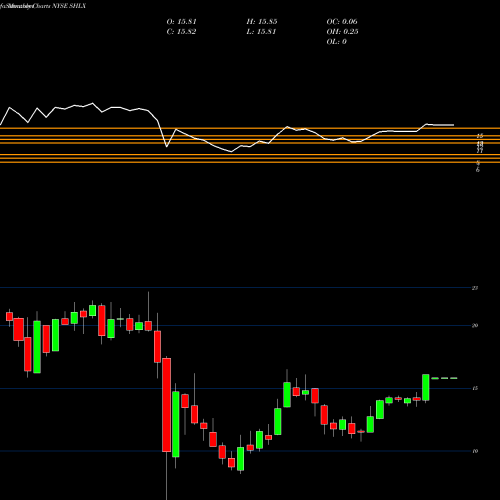Click the '23' price axis label
The height and width of the screenshot is (500, 500).
475,288
